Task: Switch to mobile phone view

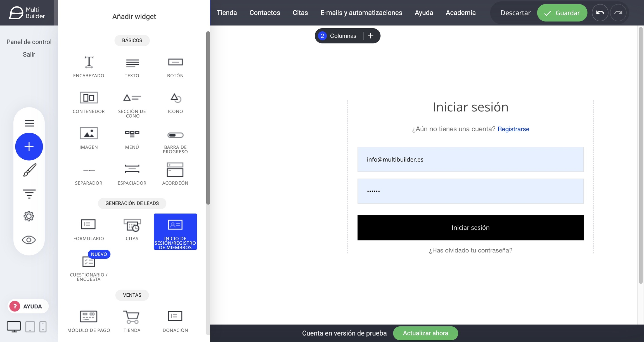Action: click(x=43, y=327)
